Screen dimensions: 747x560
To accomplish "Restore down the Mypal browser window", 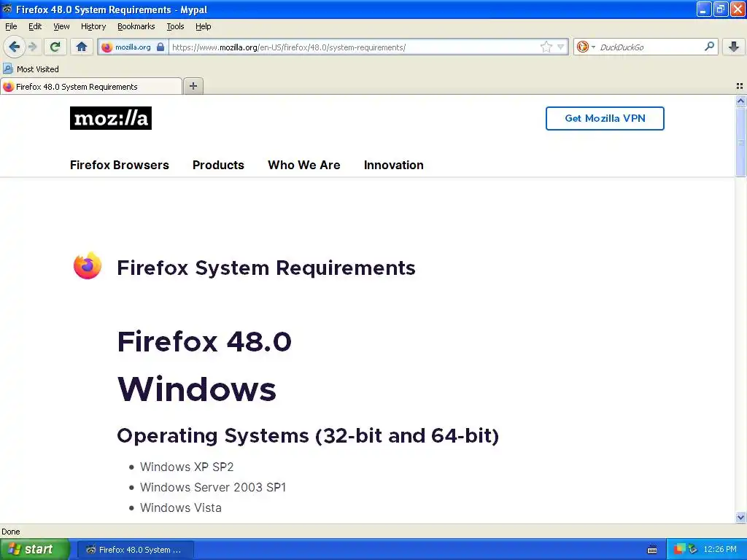I will click(x=720, y=9).
